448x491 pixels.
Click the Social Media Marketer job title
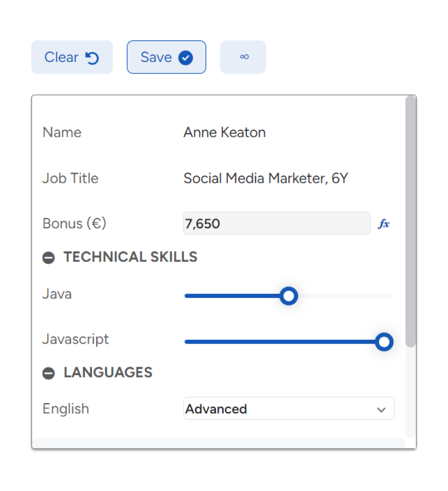click(x=265, y=179)
